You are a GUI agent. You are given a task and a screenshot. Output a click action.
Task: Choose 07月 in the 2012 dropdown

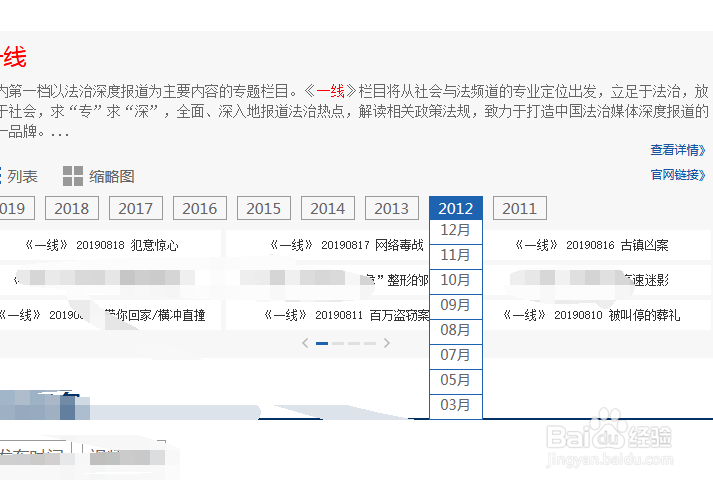(x=456, y=355)
